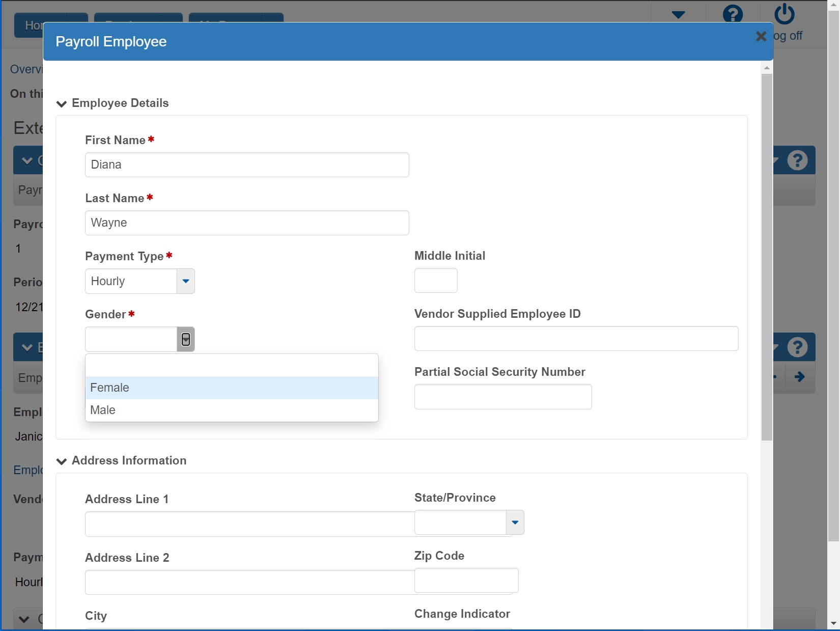Open the Payment Type dropdown arrow
The height and width of the screenshot is (631, 840).
pyautogui.click(x=186, y=281)
